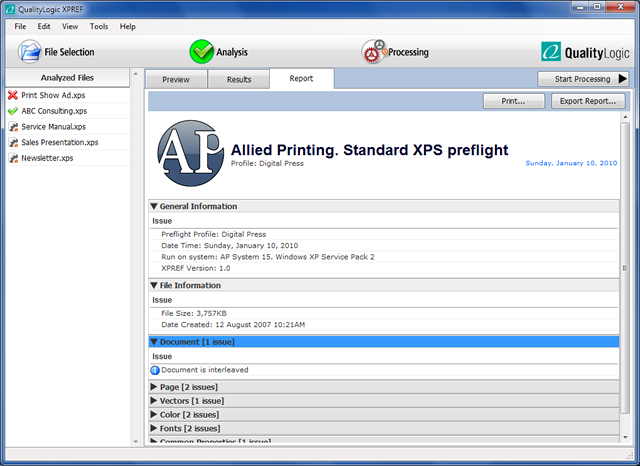The image size is (640, 466).
Task: Open the View menu
Action: (x=70, y=27)
